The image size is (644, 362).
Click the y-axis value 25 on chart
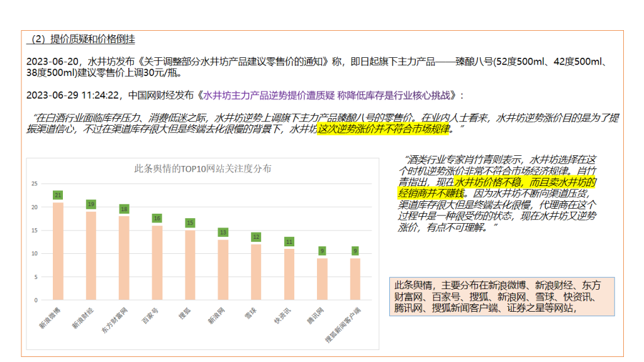(35, 184)
